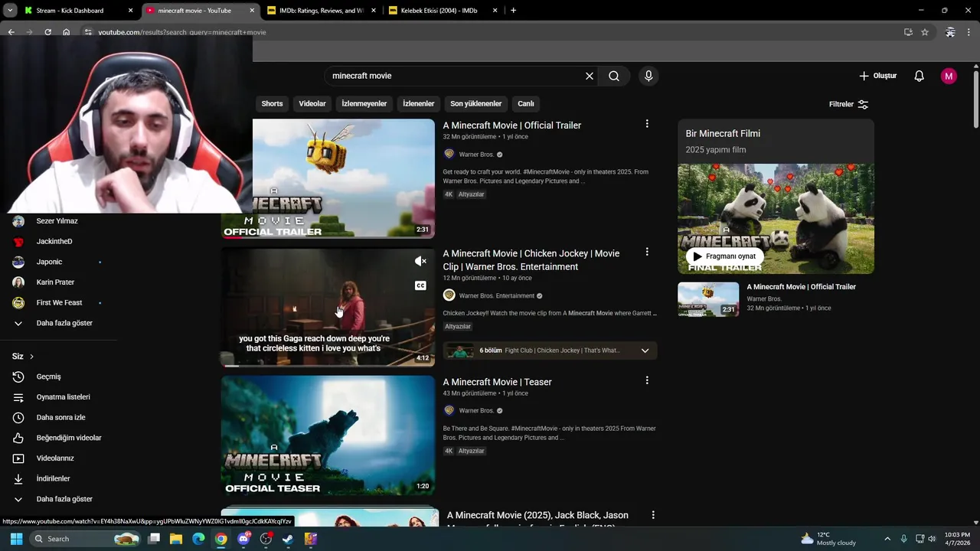Open the system volume control in tray

click(x=932, y=539)
